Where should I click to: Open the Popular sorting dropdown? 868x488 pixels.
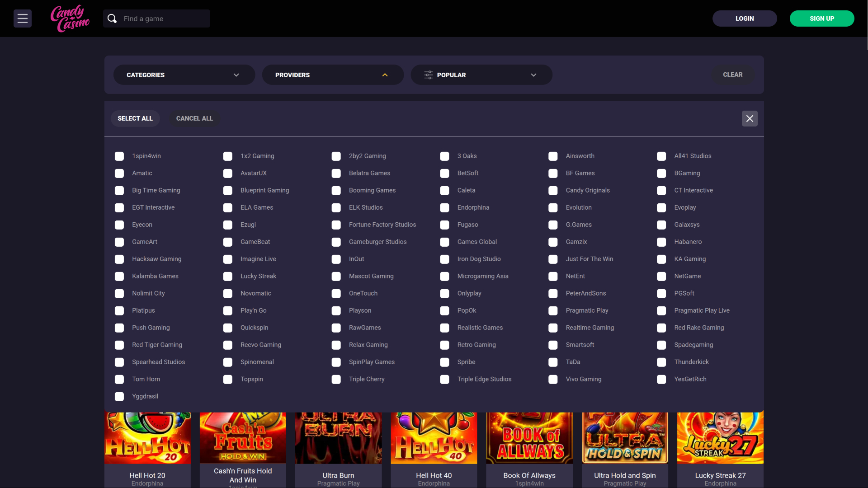click(x=481, y=75)
